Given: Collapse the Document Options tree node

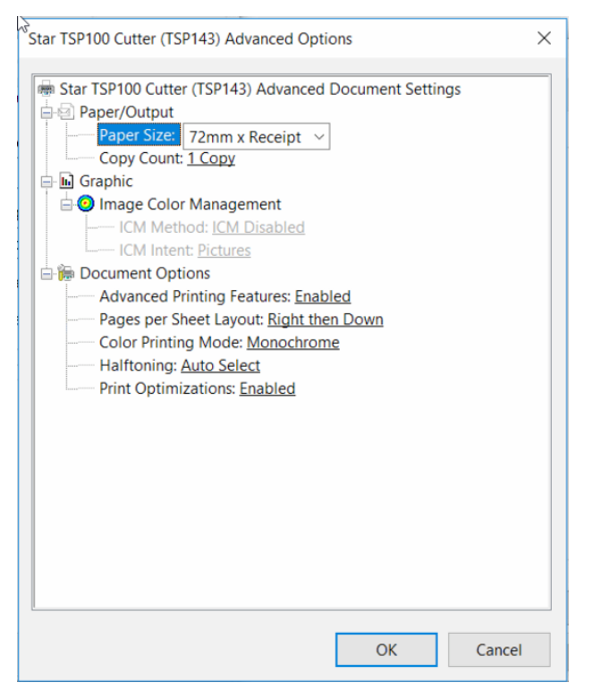Looking at the screenshot, I should pyautogui.click(x=47, y=274).
